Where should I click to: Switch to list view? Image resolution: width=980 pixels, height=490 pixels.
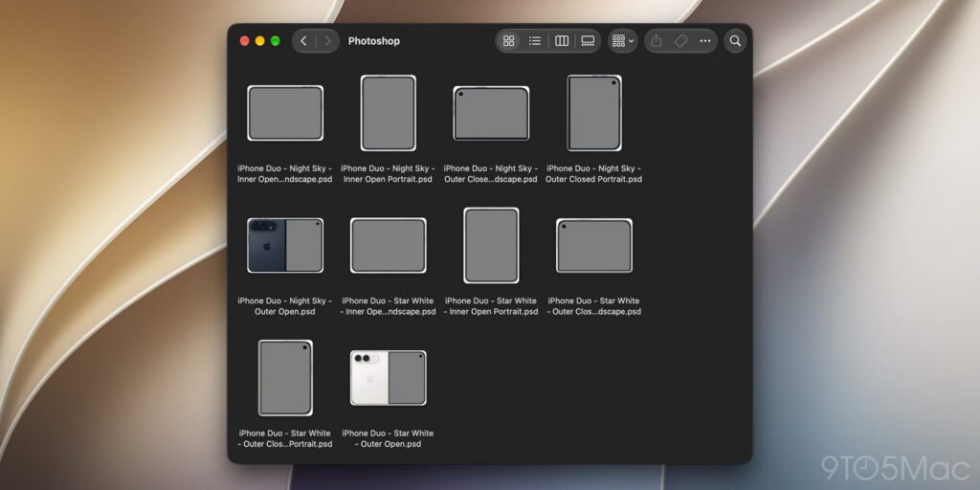tap(535, 40)
